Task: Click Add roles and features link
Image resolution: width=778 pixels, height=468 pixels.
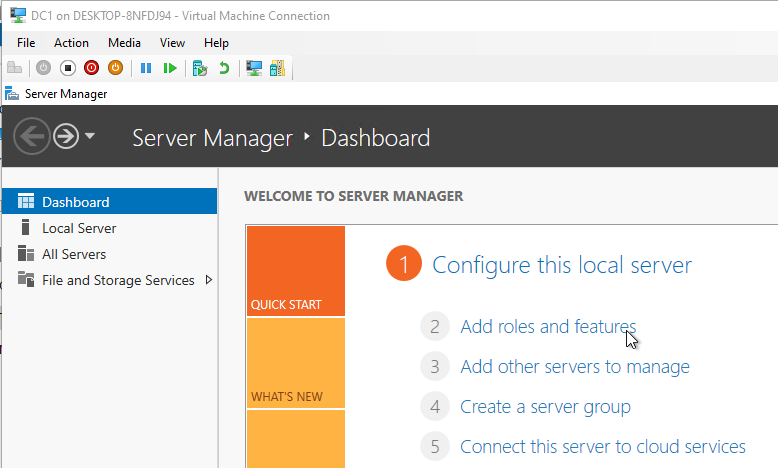Action: (548, 327)
